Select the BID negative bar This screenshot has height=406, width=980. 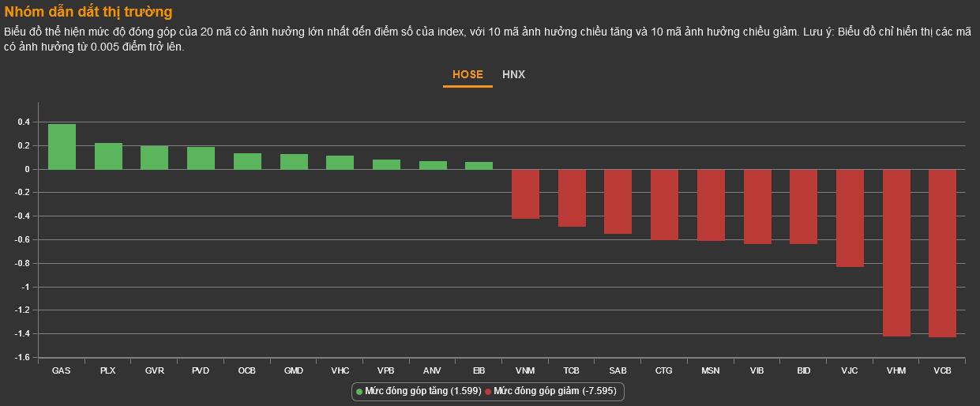click(803, 206)
